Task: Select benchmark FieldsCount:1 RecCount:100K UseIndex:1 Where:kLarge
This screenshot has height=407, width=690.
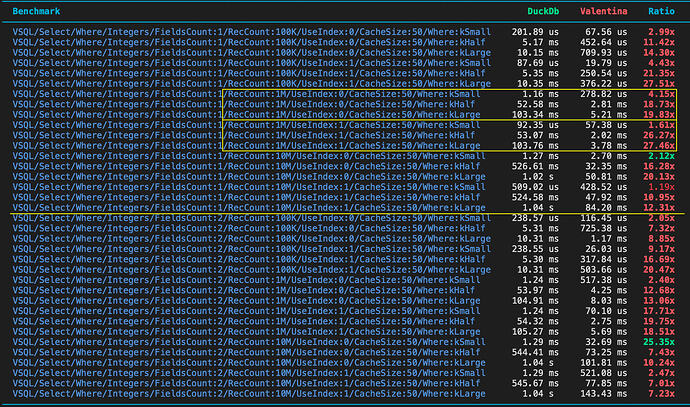Action: pos(252,84)
